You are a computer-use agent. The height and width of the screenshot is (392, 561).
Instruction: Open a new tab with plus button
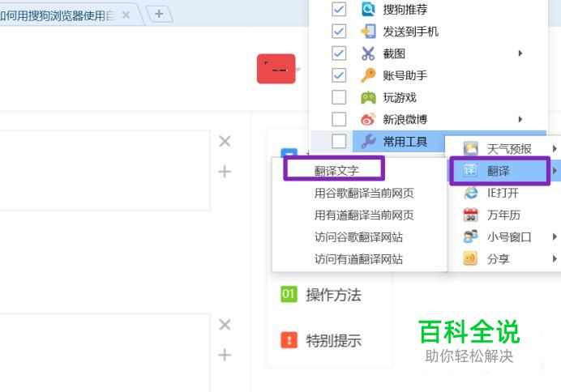pos(159,15)
